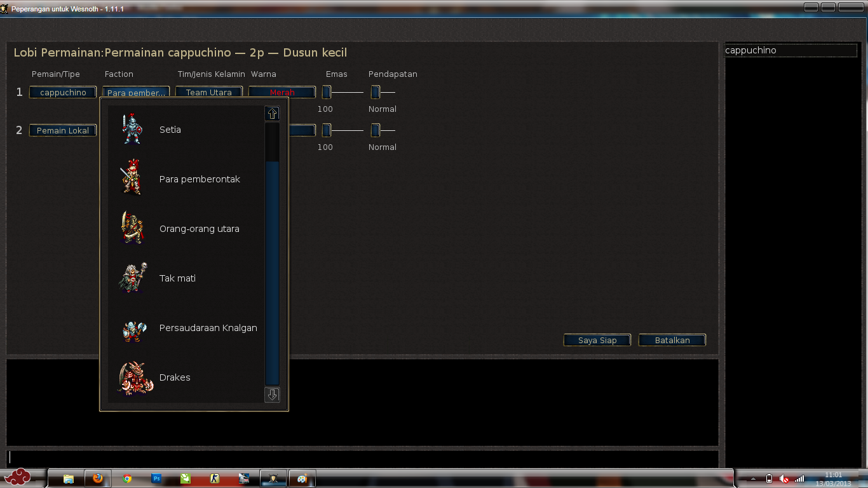Click the chat message input field
Image resolution: width=868 pixels, height=488 pixels.
[362, 458]
